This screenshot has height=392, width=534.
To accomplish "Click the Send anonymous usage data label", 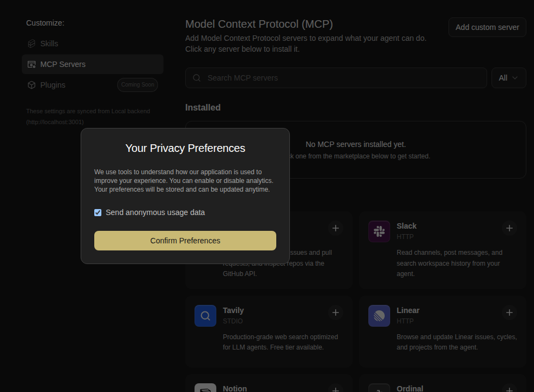I will coord(155,212).
